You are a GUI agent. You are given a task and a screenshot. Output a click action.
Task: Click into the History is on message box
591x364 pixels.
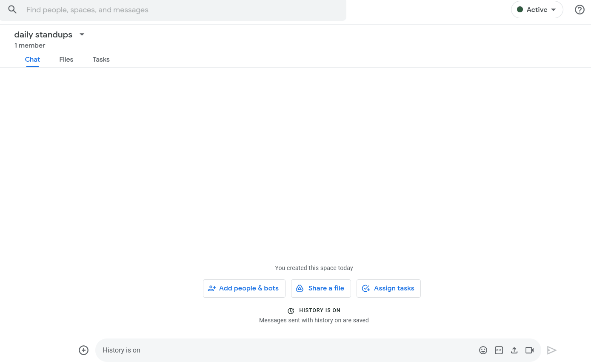(x=285, y=350)
